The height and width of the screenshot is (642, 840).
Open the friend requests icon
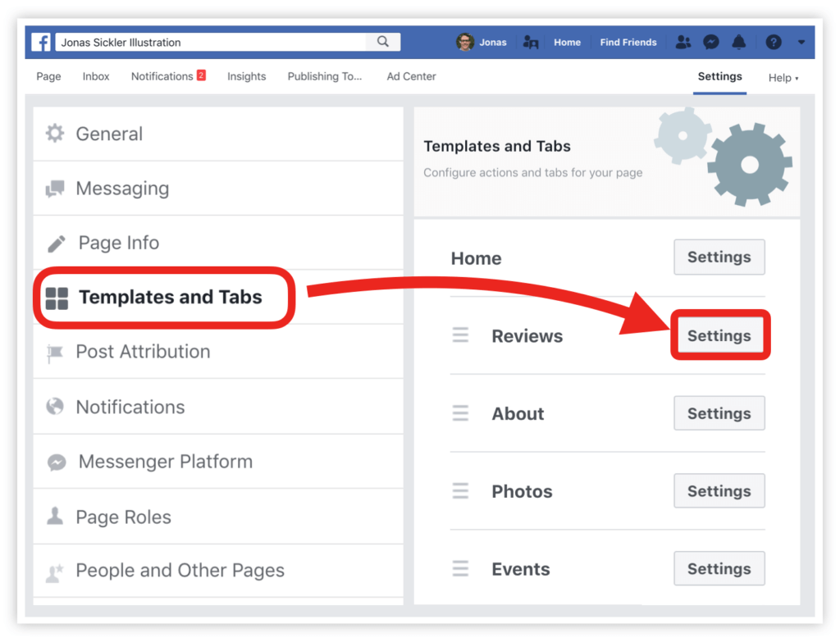683,43
